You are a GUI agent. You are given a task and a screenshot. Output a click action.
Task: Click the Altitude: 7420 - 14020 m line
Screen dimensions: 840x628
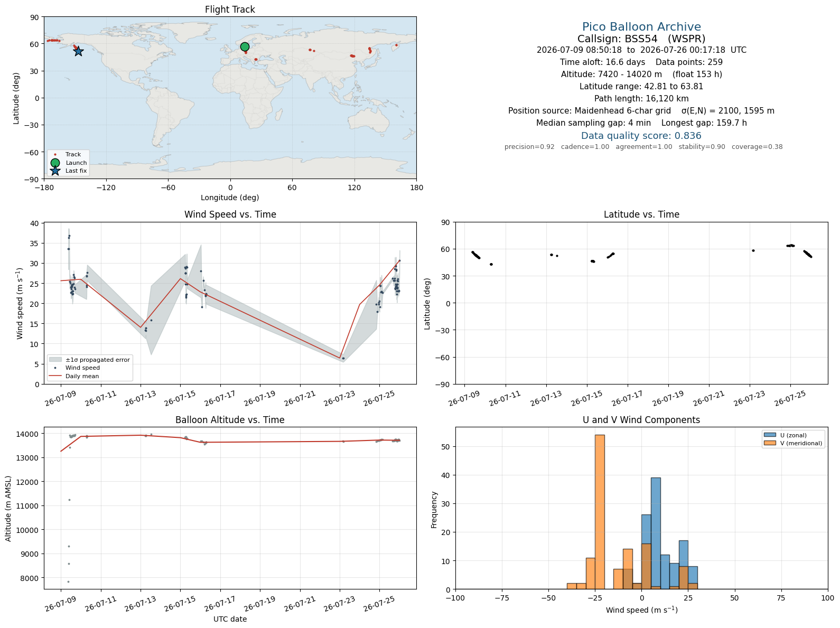click(641, 74)
